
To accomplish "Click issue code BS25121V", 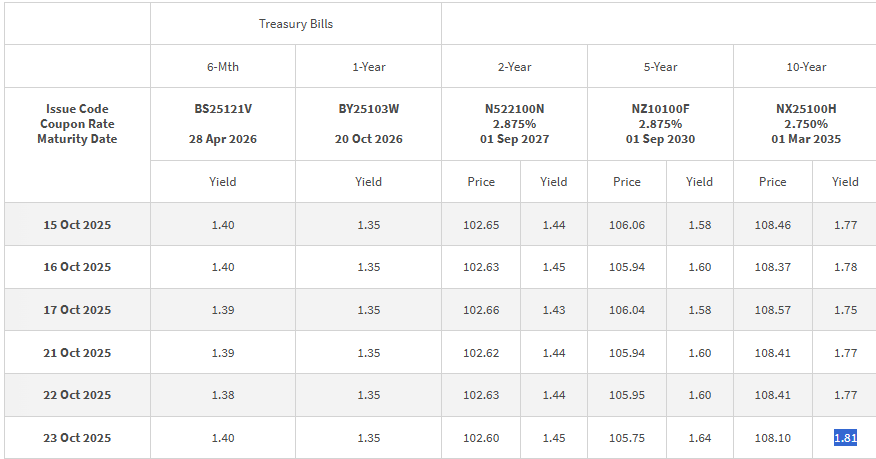I will (222, 109).
